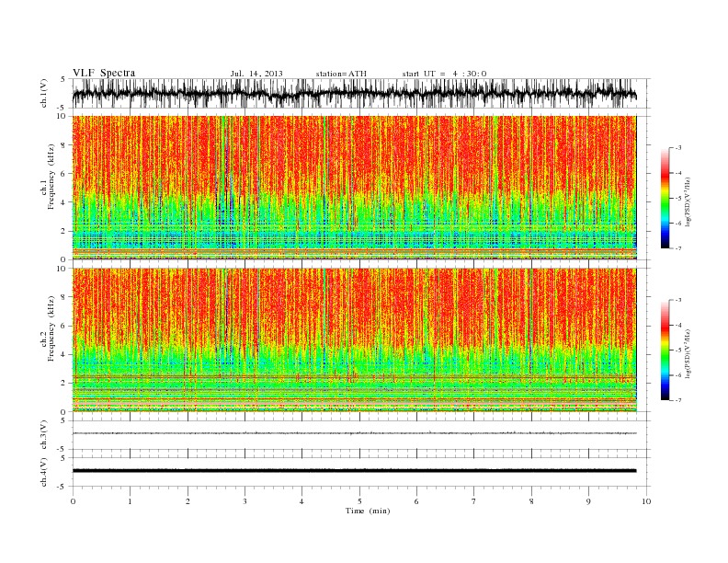728x563 pixels.
Task: Click the "-3" tick on the ch.1 color bar
Action: click(x=678, y=148)
